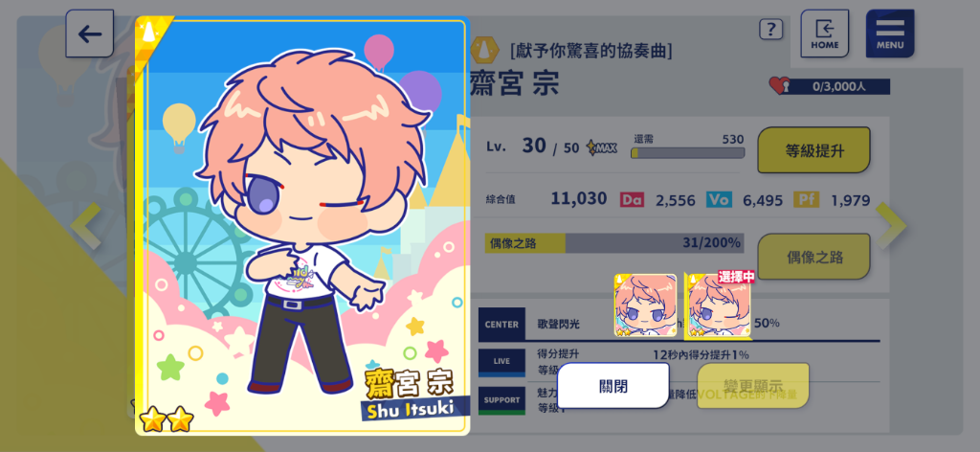Screen dimensions: 980x452
Task: Go to previous card with left chevron
Action: (x=85, y=226)
